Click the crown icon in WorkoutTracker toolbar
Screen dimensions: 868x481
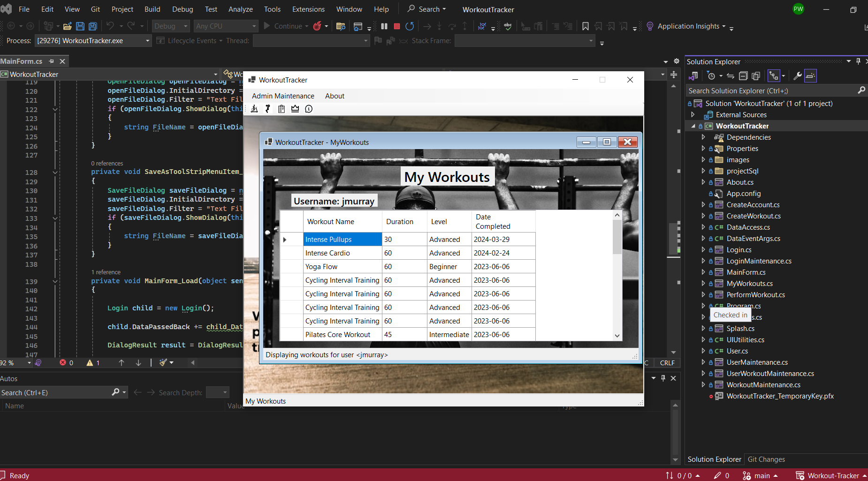pos(295,109)
